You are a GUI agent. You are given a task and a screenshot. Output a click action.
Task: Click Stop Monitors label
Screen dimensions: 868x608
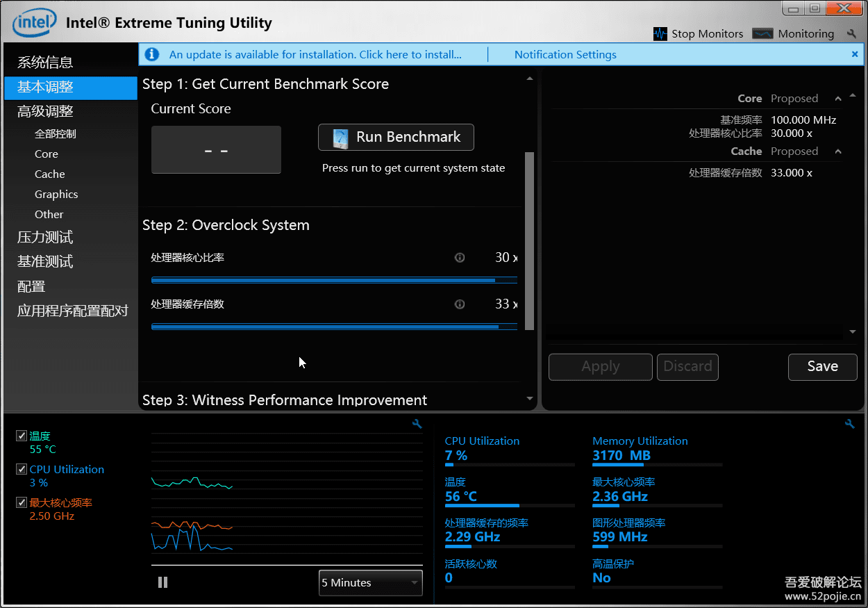coord(708,33)
